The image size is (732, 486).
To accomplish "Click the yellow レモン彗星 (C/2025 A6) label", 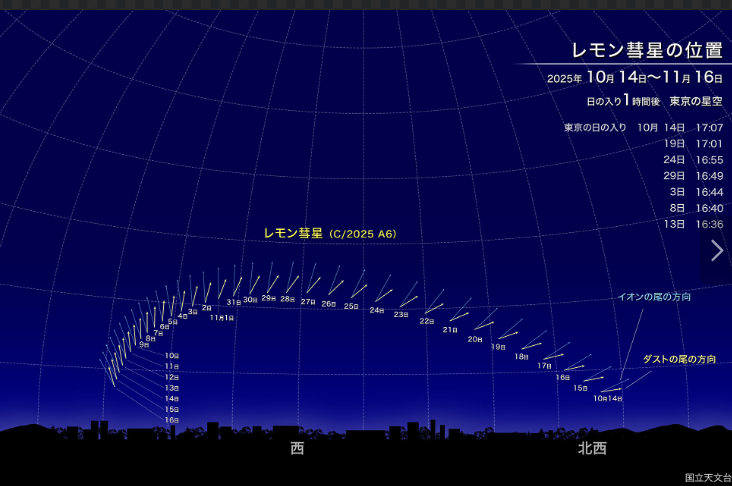I will [x=330, y=233].
